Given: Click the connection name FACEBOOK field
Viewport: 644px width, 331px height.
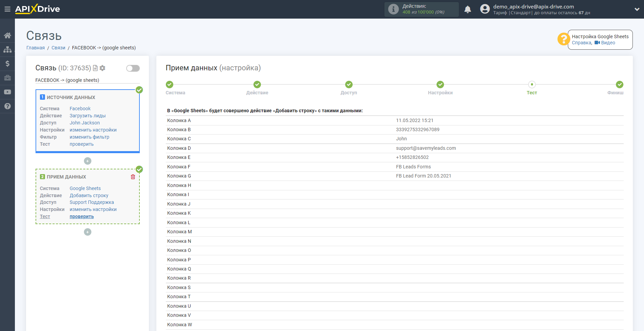Looking at the screenshot, I should [x=87, y=80].
